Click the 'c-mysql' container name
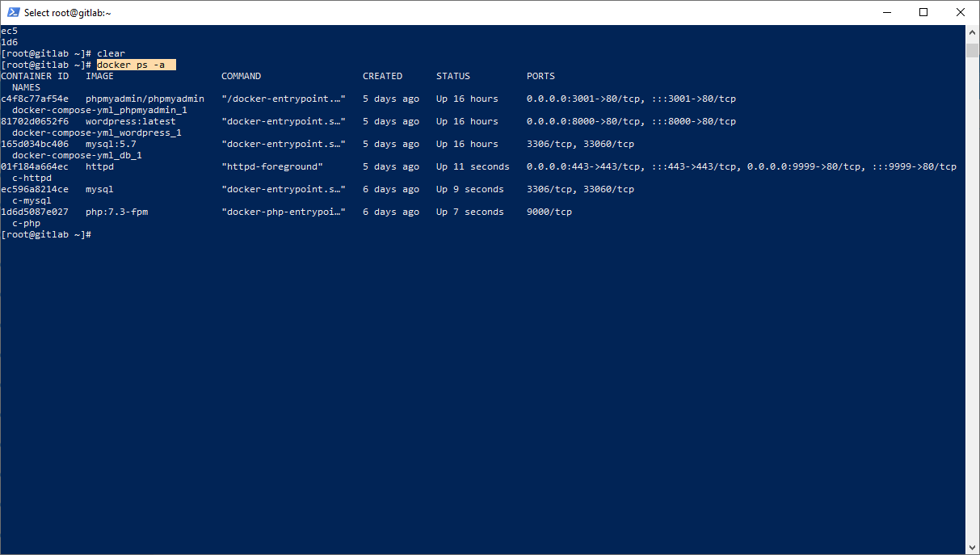The height and width of the screenshot is (555, 980). click(x=32, y=200)
